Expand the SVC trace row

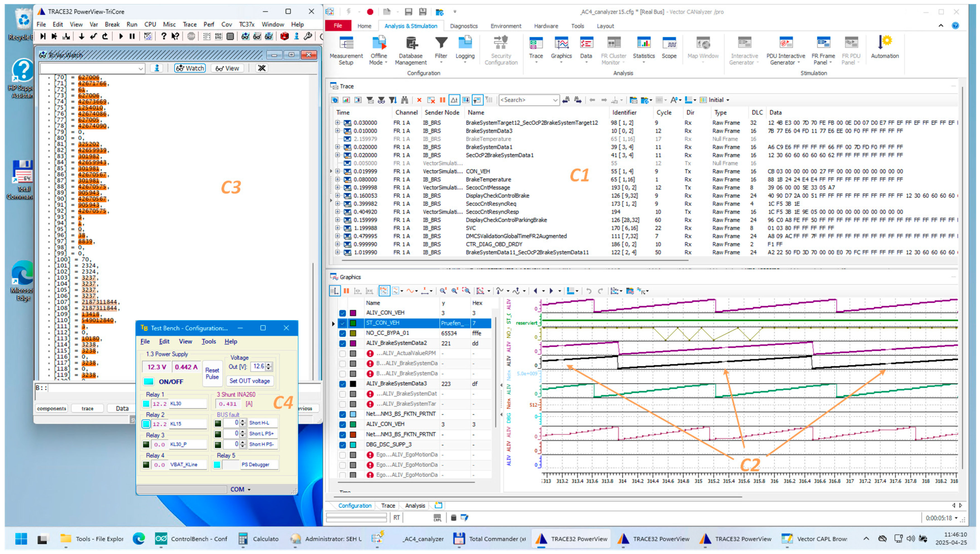point(337,228)
